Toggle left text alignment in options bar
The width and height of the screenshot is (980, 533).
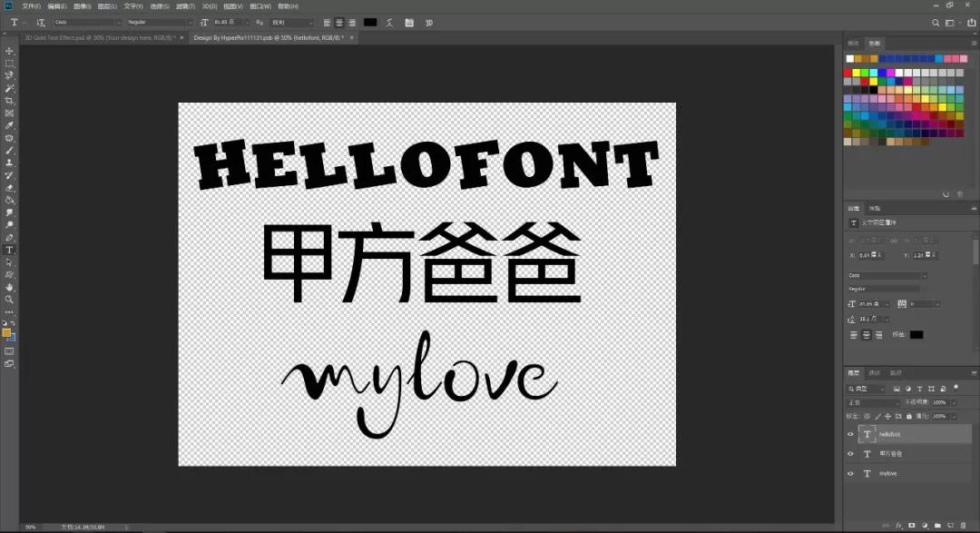[x=327, y=23]
